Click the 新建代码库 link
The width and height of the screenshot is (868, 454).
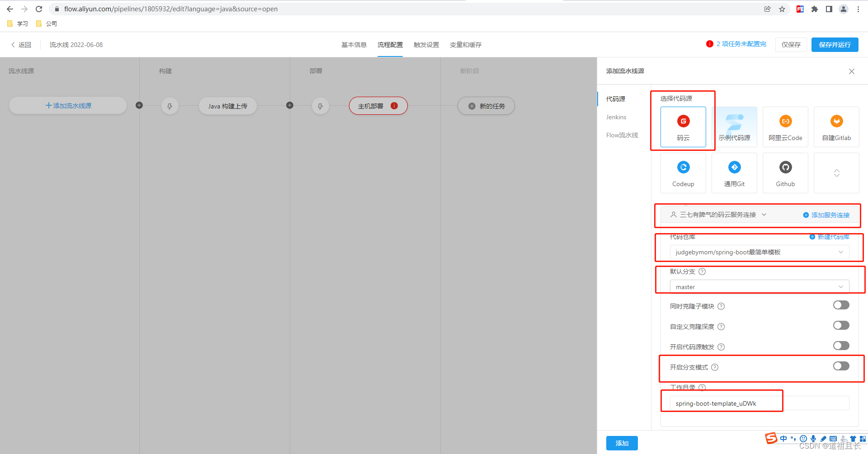(830, 237)
